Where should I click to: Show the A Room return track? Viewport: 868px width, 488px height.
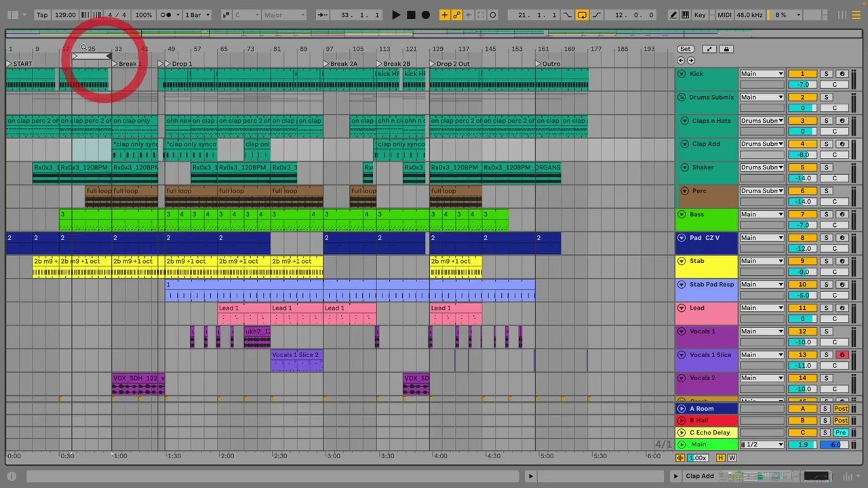click(682, 409)
